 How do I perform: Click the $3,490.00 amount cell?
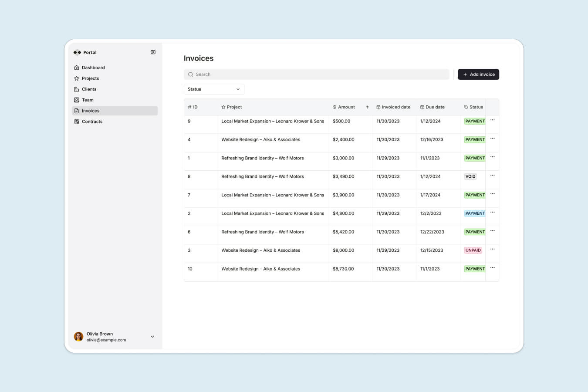[344, 176]
